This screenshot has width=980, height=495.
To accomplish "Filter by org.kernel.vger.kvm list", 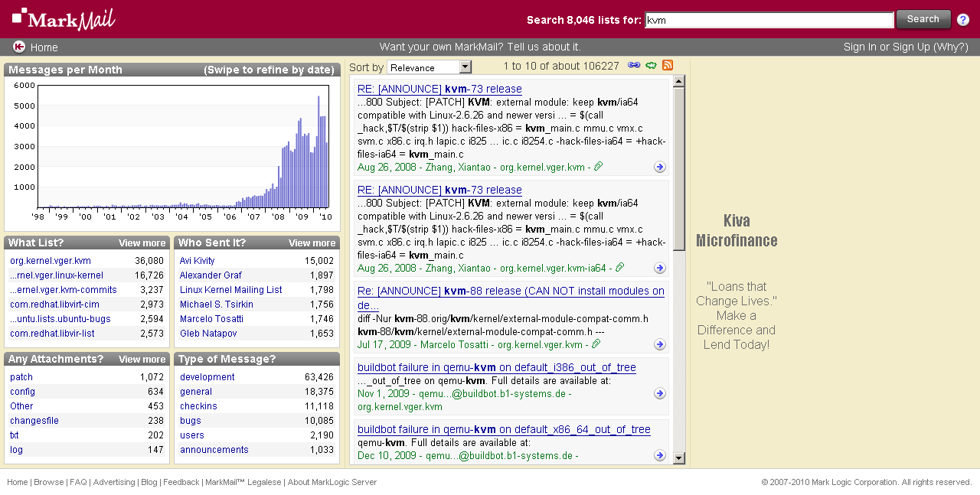I will (x=51, y=261).
